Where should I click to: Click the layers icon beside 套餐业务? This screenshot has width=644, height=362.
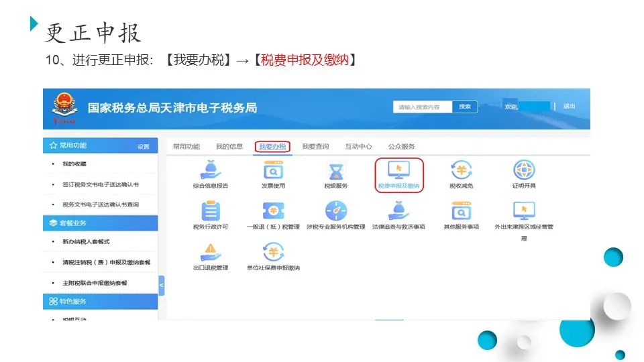53,223
